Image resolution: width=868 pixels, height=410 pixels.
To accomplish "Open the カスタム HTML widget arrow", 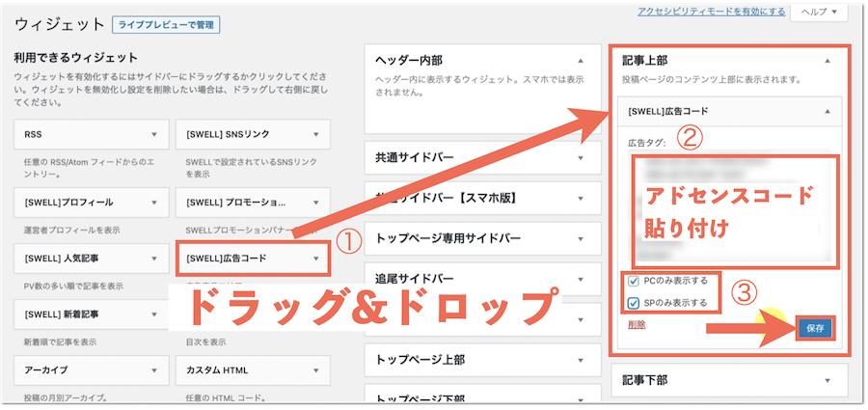I will [x=315, y=369].
